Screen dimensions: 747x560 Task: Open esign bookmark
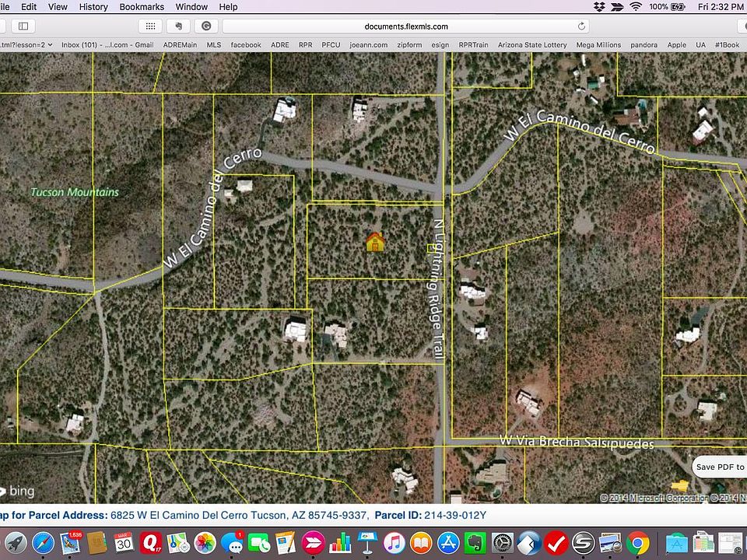tap(440, 45)
